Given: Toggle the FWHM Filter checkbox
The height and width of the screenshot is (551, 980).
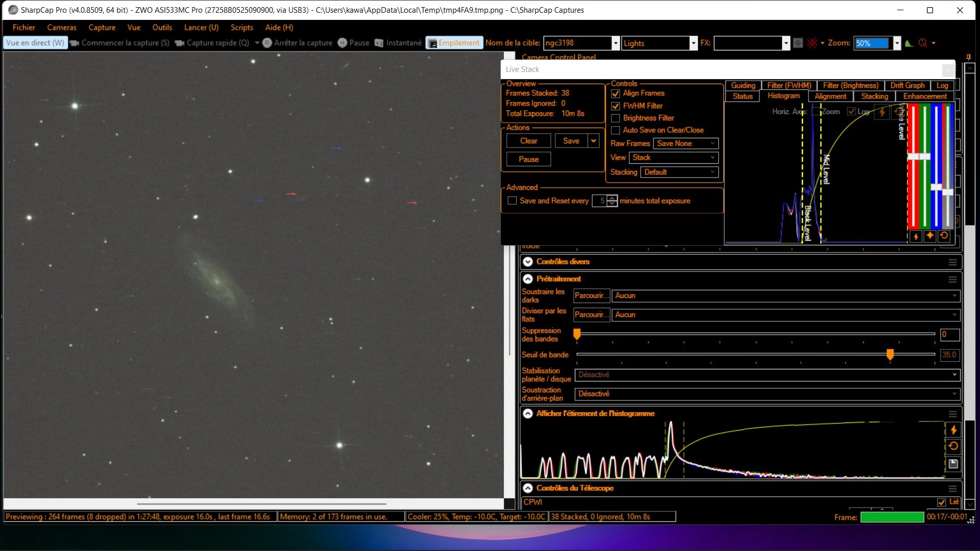Looking at the screenshot, I should (x=616, y=106).
